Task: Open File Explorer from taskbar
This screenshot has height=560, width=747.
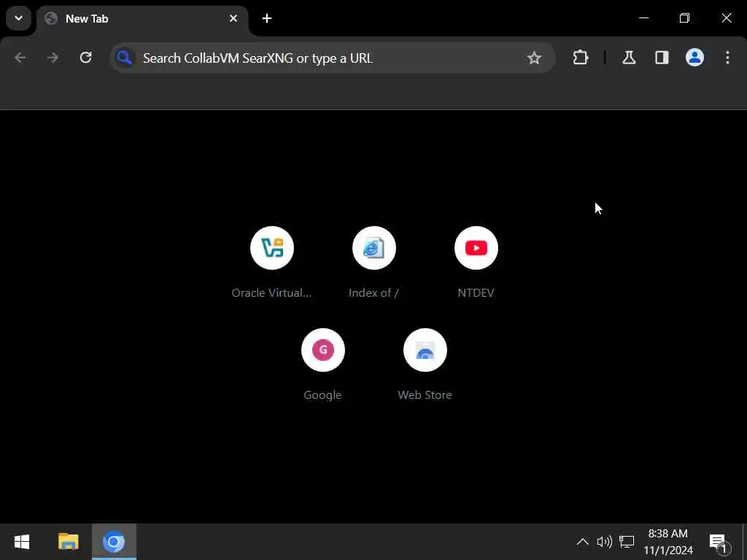Action: point(68,542)
